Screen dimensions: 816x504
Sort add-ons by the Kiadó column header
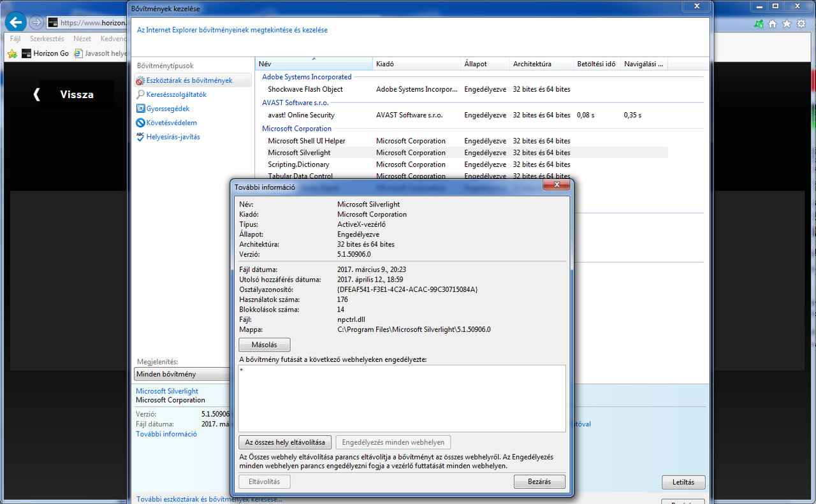pyautogui.click(x=416, y=64)
